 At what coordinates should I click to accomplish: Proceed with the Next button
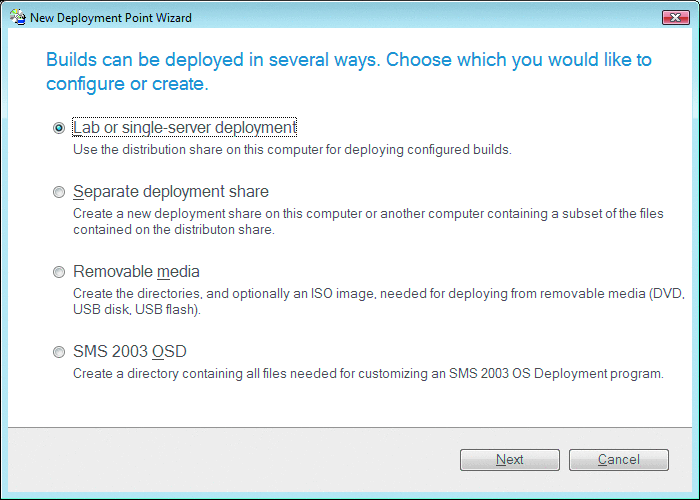510,459
